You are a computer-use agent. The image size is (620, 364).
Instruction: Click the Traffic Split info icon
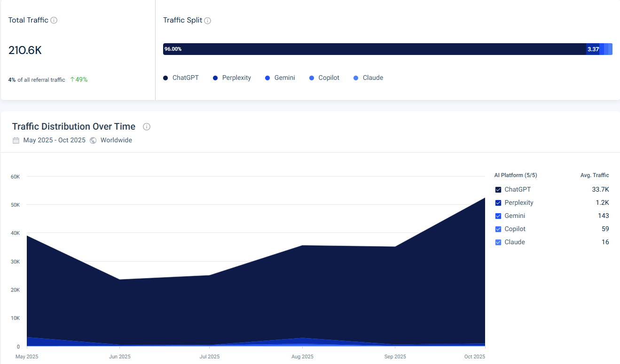click(x=208, y=20)
